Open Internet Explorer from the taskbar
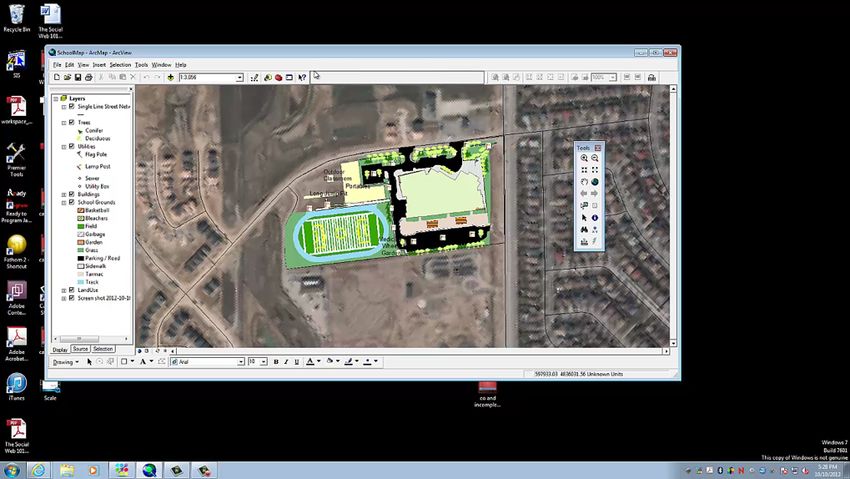The image size is (850, 479). pos(38,470)
